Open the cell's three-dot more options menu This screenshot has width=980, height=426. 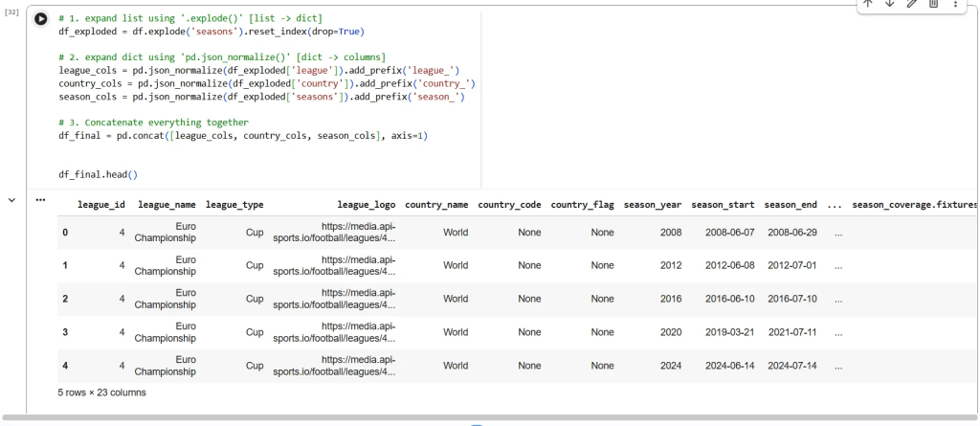tap(955, 4)
